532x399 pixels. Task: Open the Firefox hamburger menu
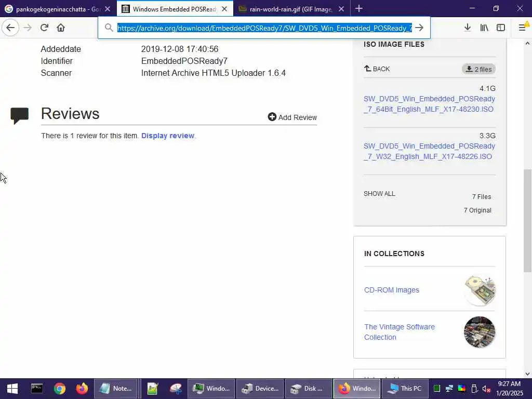(523, 27)
